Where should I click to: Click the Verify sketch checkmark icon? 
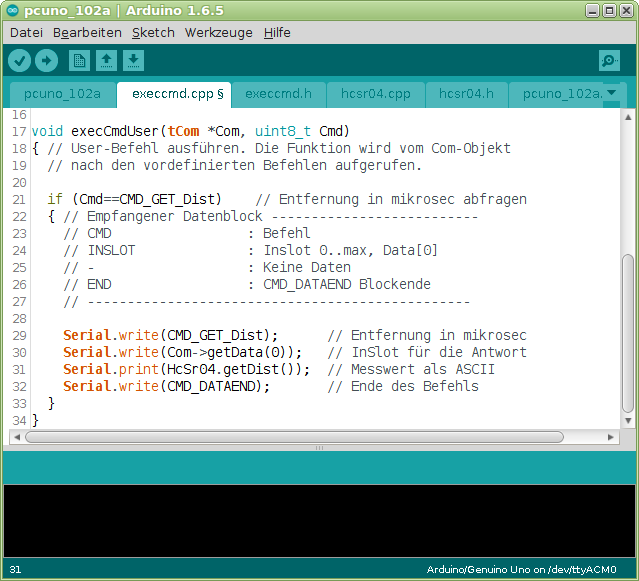tap(20, 61)
